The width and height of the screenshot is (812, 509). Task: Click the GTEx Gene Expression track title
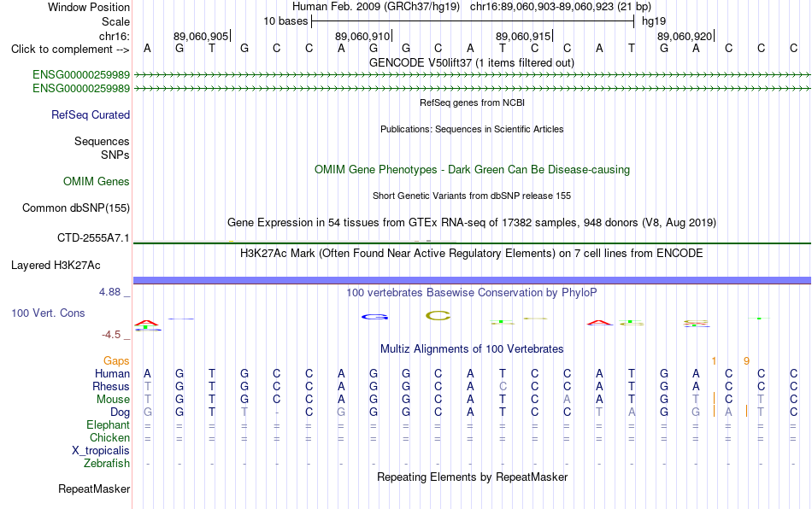472,222
